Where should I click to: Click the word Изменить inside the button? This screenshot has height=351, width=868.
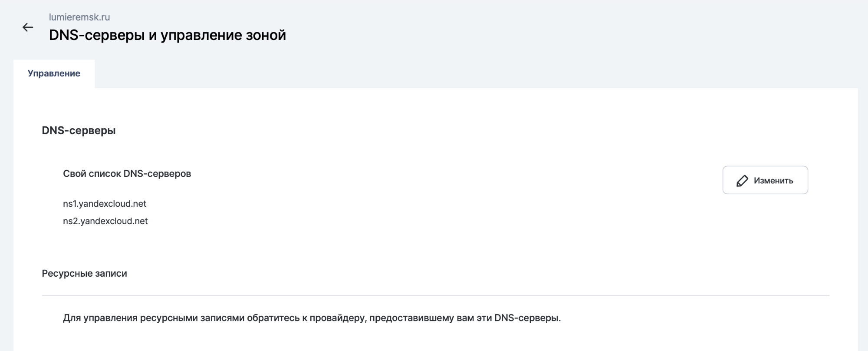click(x=773, y=181)
